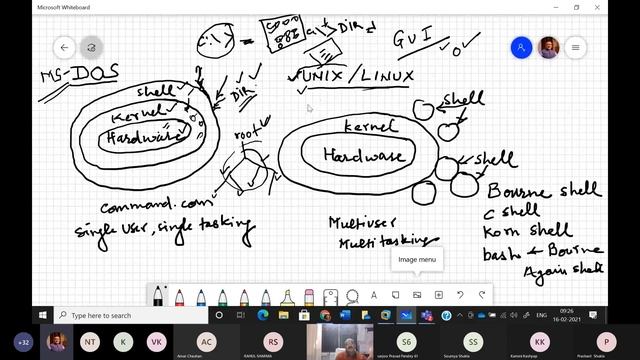
Task: Select participant avatar KK
Action: pyautogui.click(x=540, y=342)
